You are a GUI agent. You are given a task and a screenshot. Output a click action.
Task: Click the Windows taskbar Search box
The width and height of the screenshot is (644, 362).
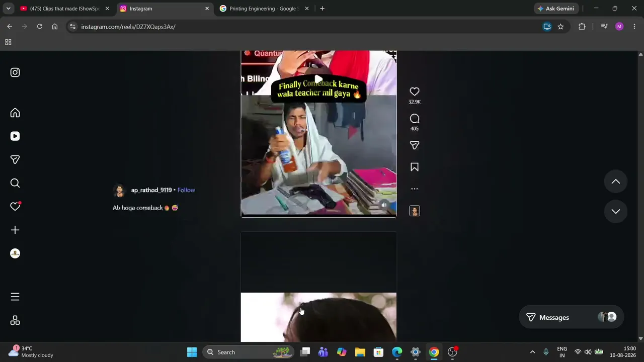pos(249,352)
